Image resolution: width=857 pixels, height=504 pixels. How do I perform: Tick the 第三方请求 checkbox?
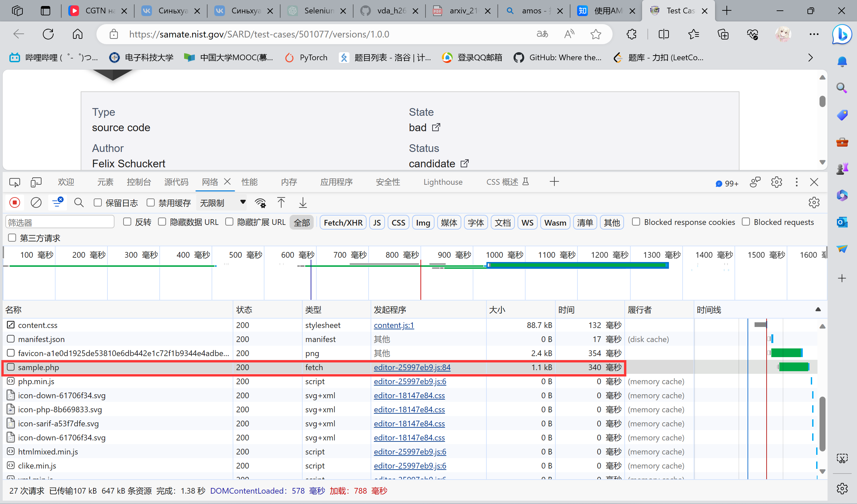(x=12, y=238)
